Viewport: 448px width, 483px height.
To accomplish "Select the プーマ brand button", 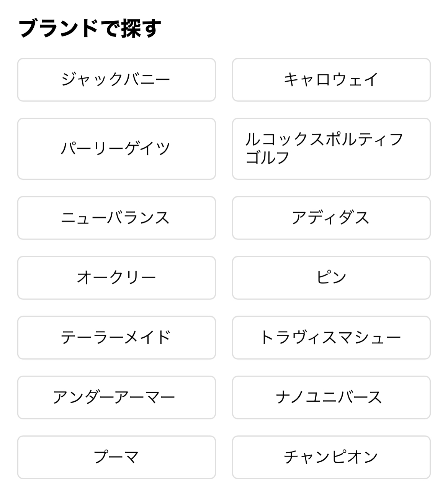I will (116, 457).
